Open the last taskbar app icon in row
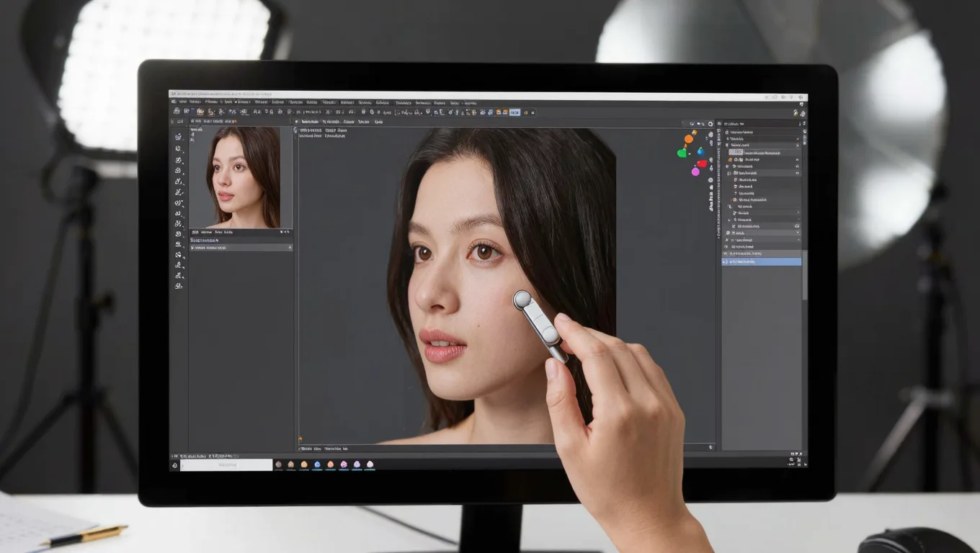The image size is (980, 553). click(x=370, y=465)
